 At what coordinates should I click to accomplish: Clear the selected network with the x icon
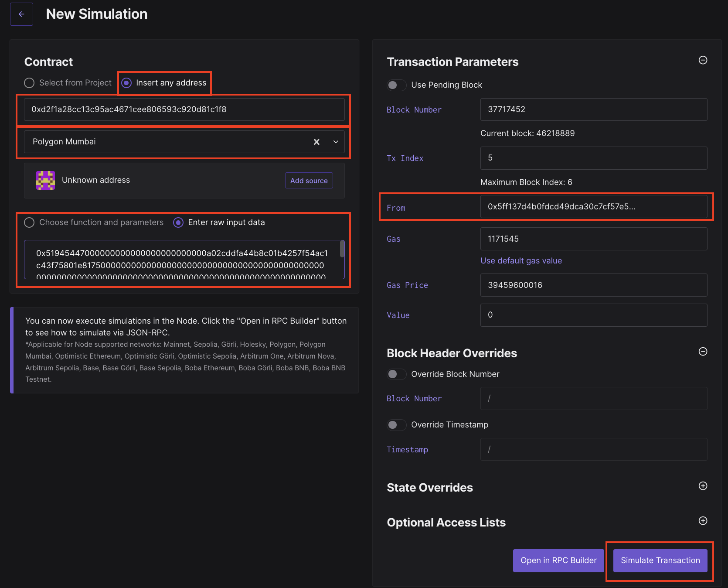point(316,142)
